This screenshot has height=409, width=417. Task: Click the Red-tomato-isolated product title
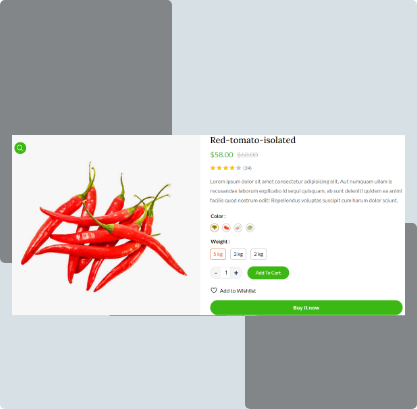tap(253, 140)
